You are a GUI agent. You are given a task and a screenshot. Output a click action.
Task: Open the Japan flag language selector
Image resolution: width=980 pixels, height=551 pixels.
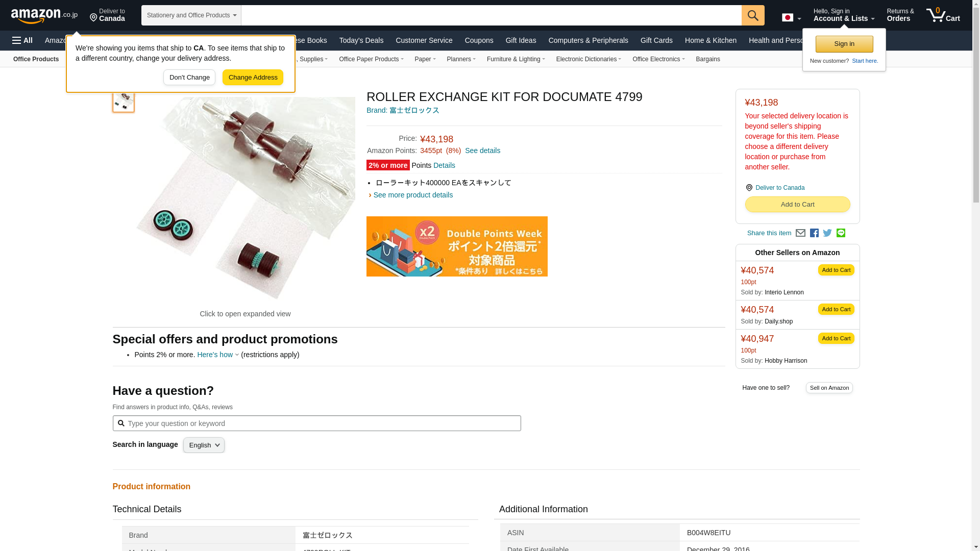coord(791,18)
